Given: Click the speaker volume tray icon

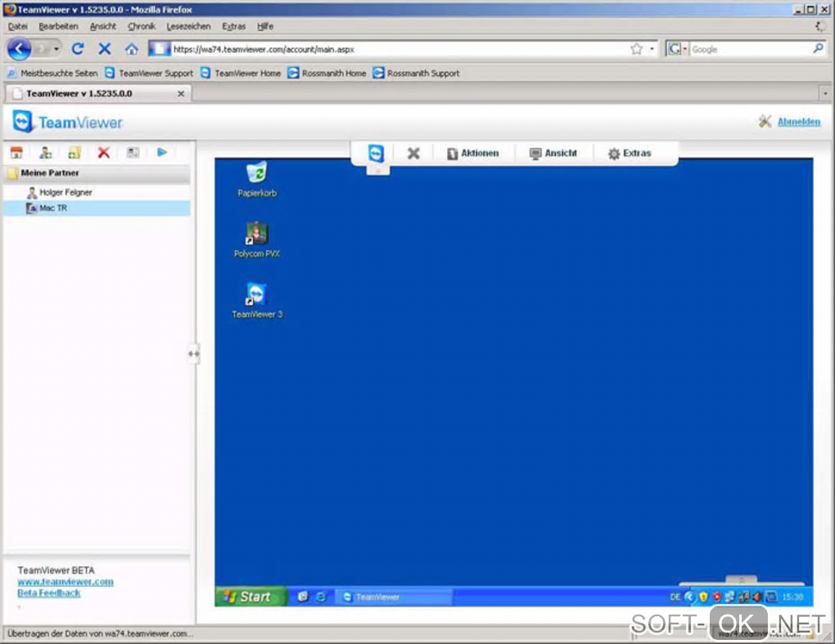Looking at the screenshot, I should tap(756, 597).
